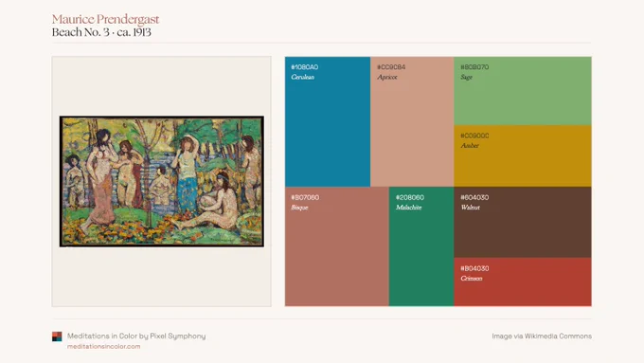Select the Sage green color swatch
The width and height of the screenshot is (644, 363).
pos(523,91)
